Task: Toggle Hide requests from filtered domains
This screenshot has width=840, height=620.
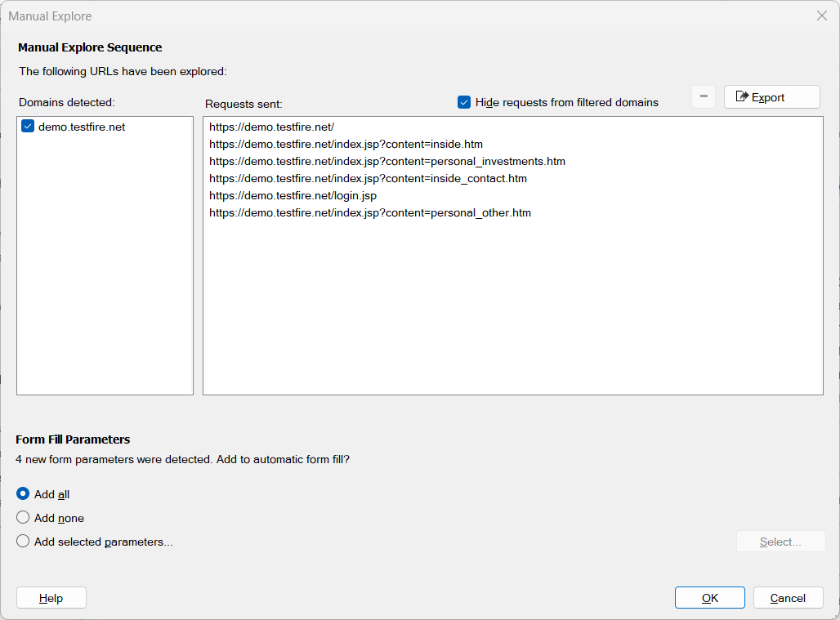Action: click(x=464, y=102)
